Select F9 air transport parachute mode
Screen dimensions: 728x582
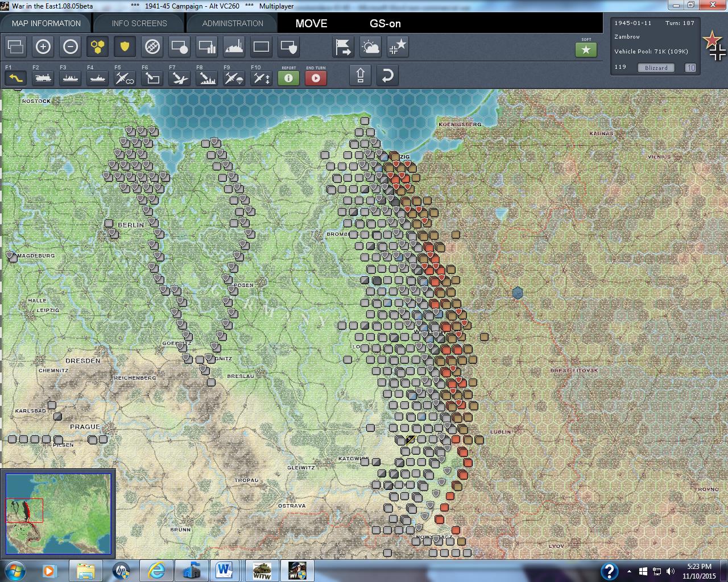[x=234, y=77]
